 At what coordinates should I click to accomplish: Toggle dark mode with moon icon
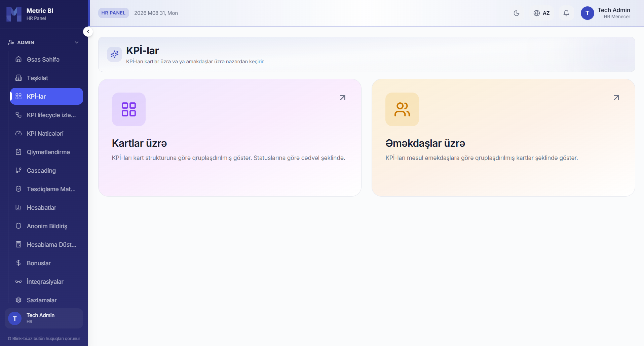point(517,13)
